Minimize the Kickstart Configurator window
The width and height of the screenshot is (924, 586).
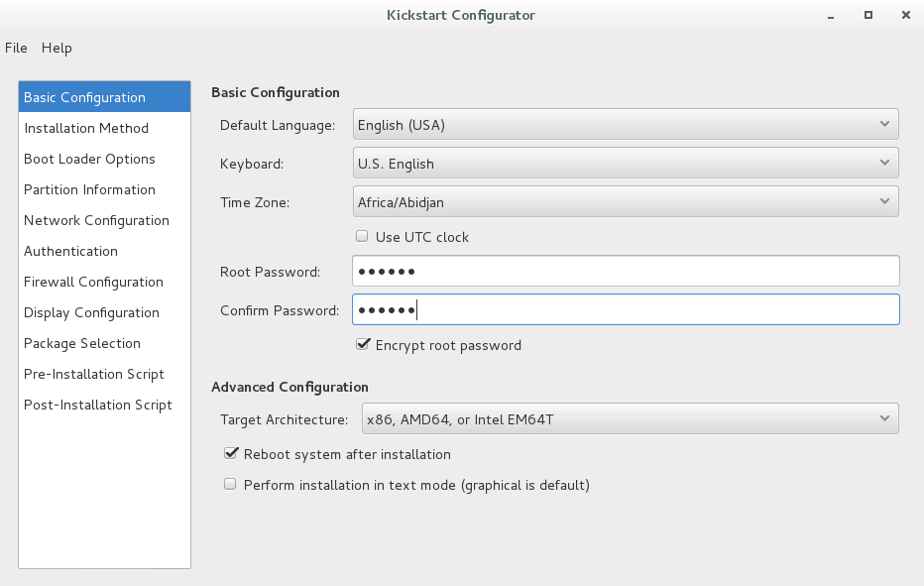pyautogui.click(x=830, y=16)
